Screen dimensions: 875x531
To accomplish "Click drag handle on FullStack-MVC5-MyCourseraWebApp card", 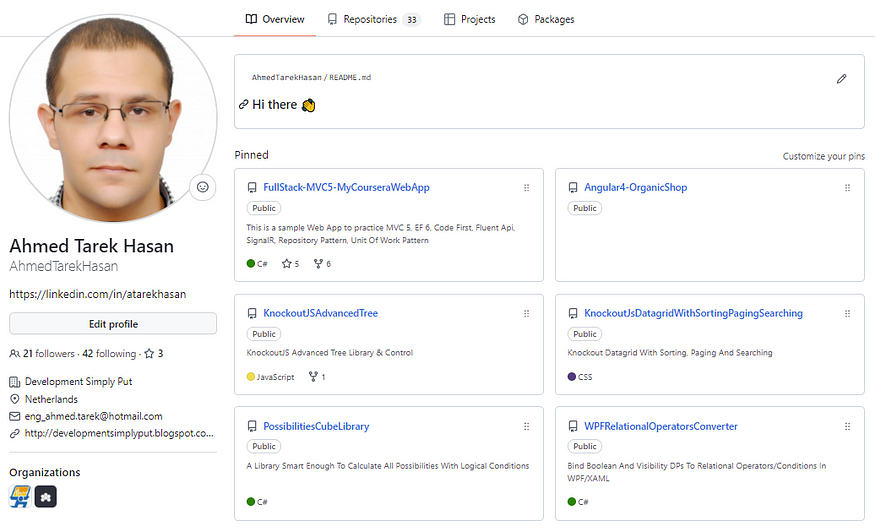I will point(526,188).
